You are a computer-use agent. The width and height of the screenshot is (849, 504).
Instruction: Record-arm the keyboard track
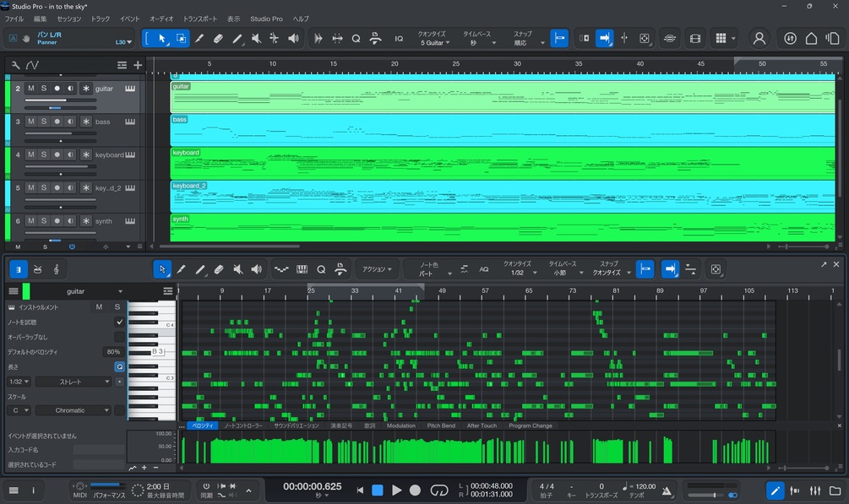coord(57,154)
